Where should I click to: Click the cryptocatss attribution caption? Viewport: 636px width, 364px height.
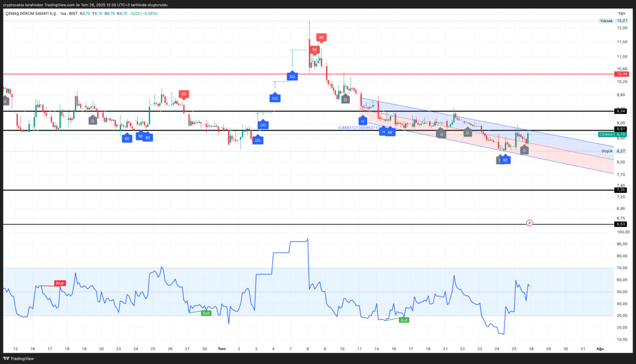coord(85,5)
